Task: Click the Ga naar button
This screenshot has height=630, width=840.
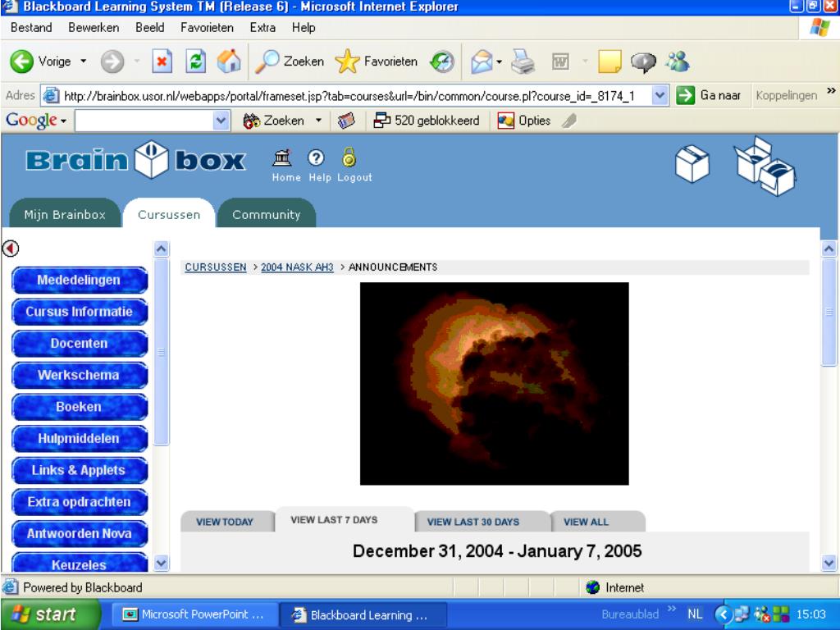Action: click(709, 95)
